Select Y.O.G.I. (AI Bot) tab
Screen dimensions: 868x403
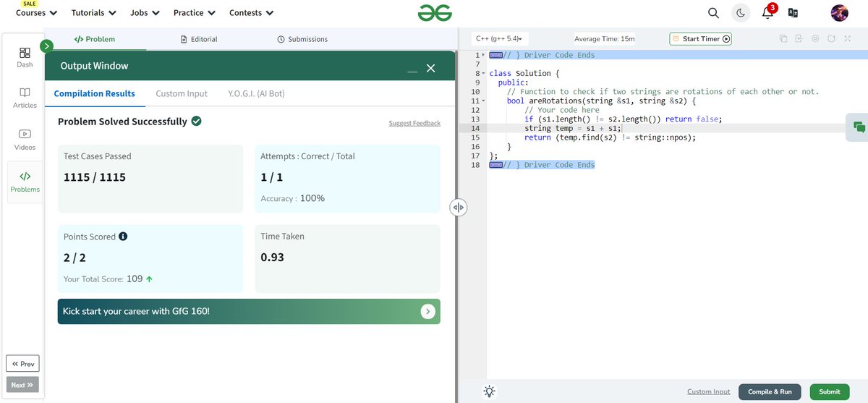coord(256,94)
